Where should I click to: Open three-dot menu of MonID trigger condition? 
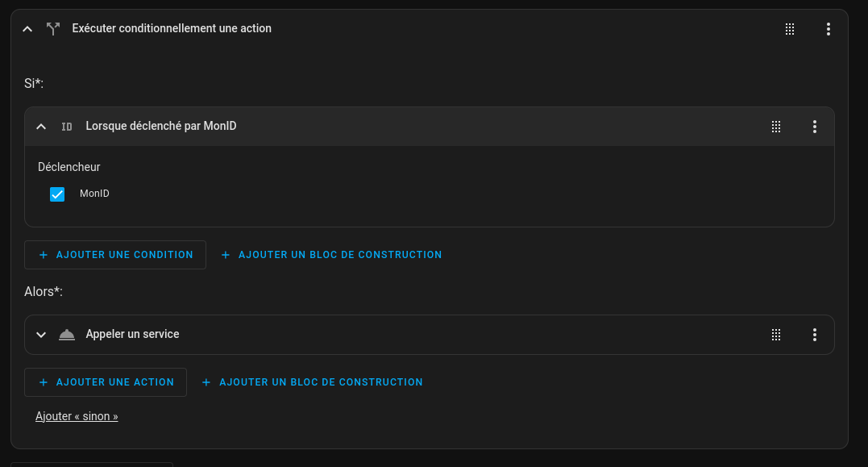[x=814, y=127]
